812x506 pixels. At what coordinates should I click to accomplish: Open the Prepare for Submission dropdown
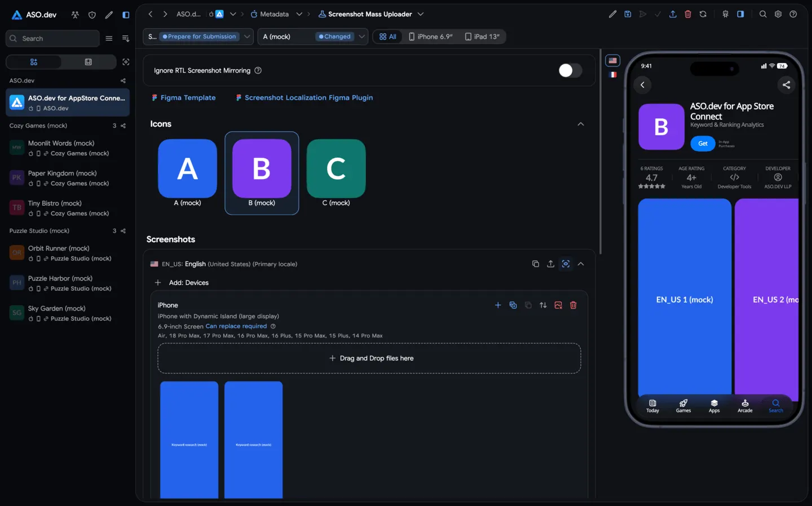197,37
